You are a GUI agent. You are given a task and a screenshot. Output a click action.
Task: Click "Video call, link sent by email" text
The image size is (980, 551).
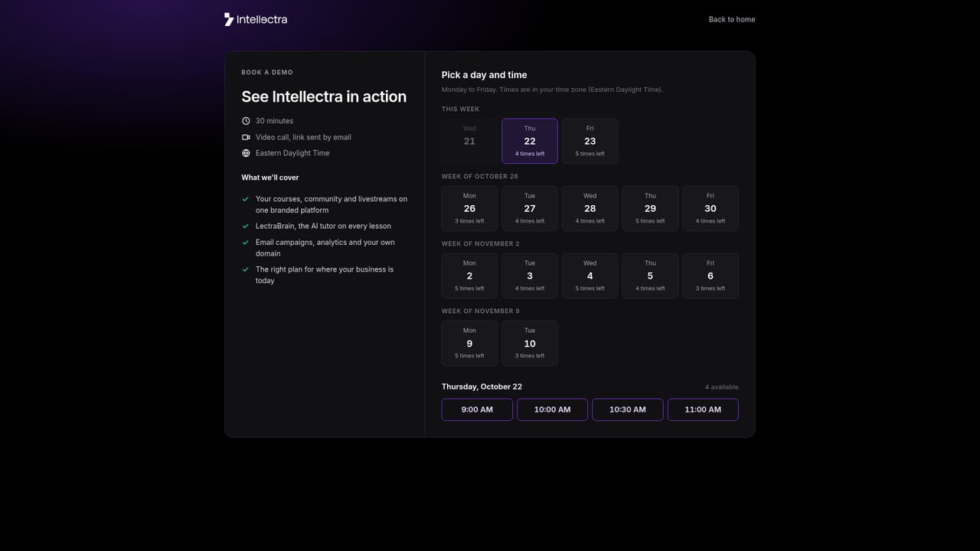(303, 137)
